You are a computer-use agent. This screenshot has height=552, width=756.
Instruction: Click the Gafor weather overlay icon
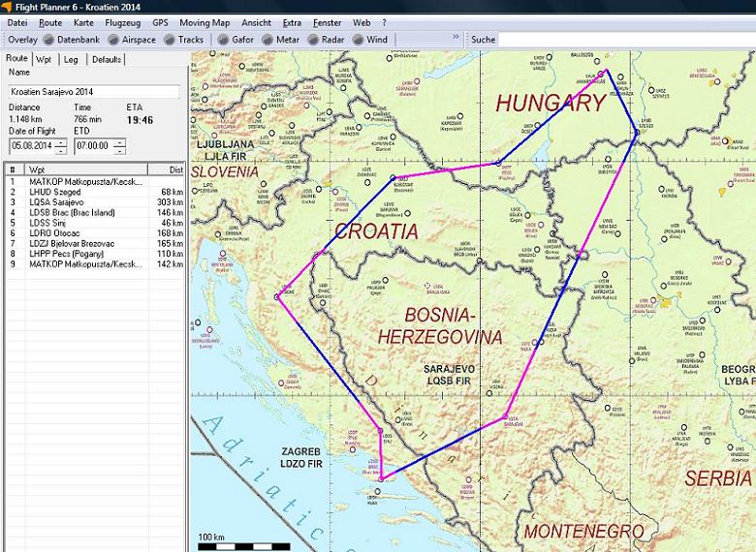236,40
